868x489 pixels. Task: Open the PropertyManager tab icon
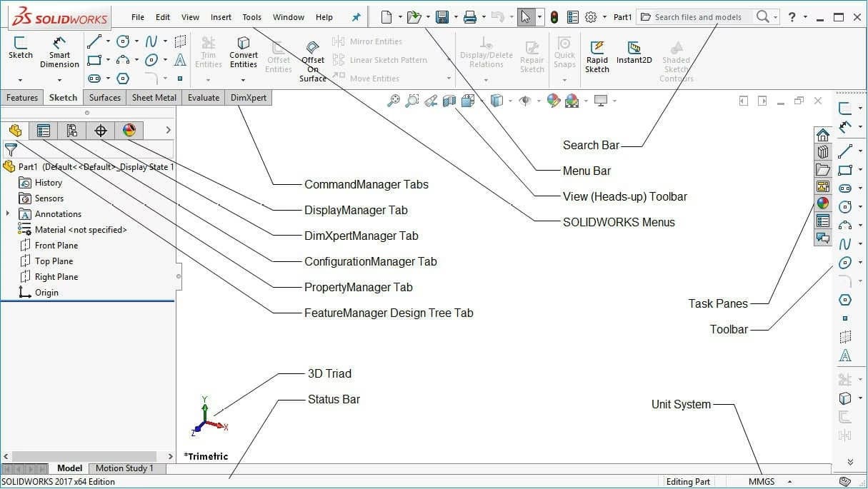pos(44,130)
